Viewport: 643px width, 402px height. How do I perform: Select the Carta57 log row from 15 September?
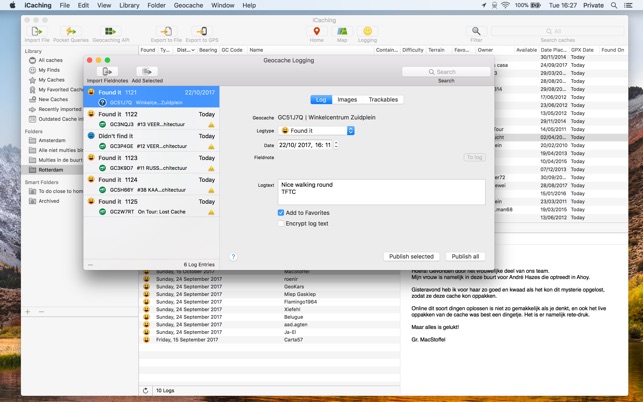coord(270,340)
